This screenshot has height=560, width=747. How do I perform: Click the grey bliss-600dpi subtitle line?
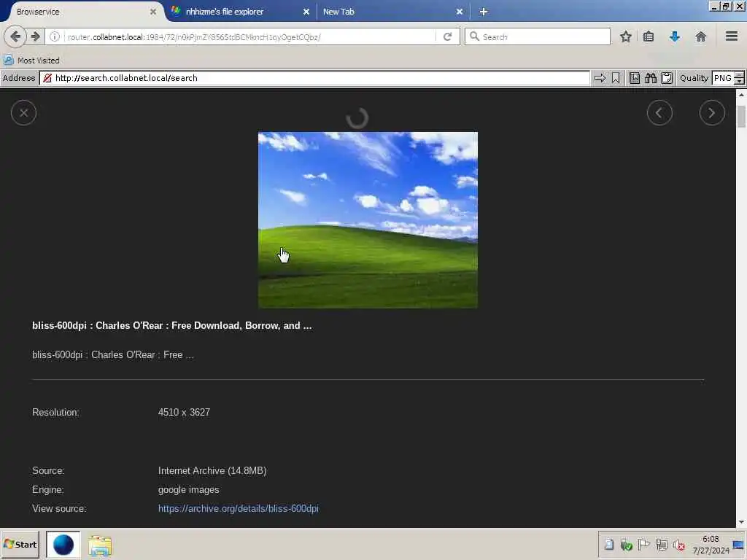click(x=113, y=355)
